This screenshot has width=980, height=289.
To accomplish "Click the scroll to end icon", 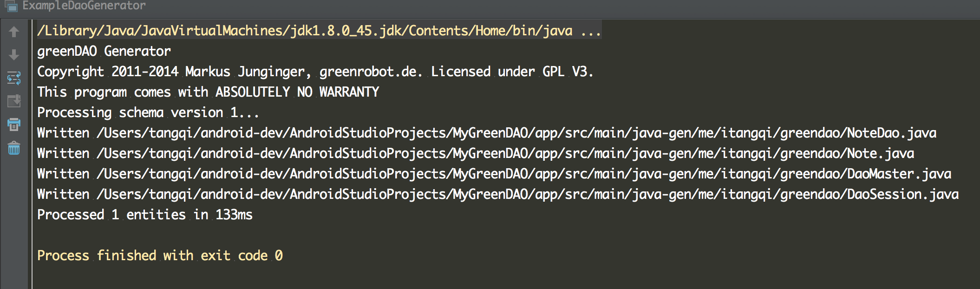I will (x=14, y=101).
